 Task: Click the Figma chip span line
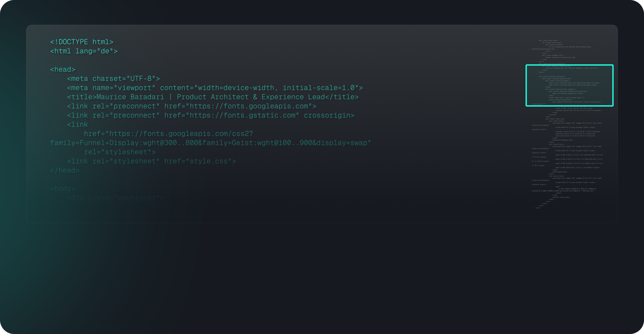pos(560,172)
